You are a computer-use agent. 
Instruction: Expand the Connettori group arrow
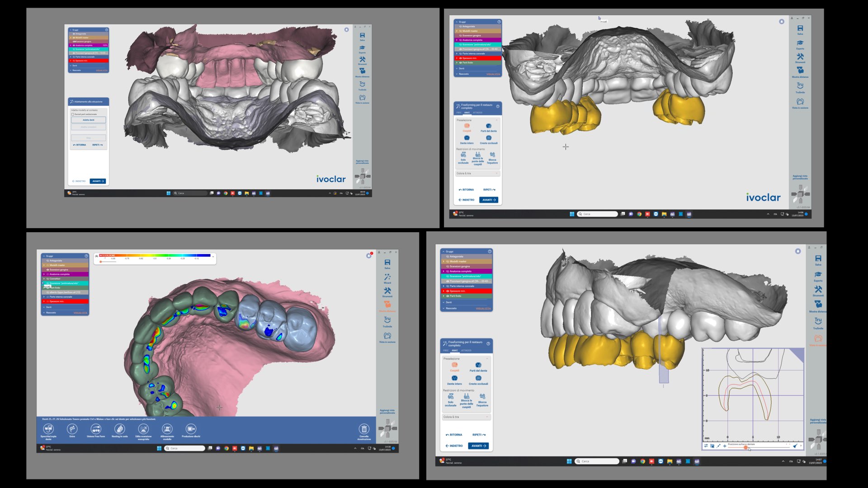44,279
